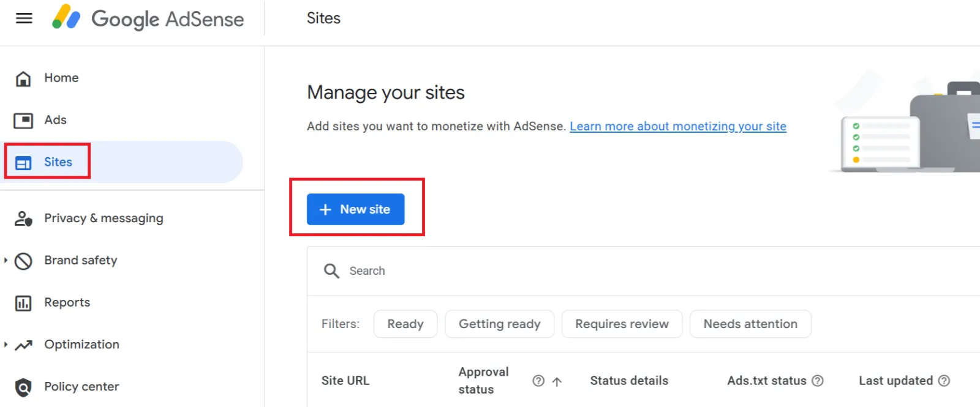Click the Home house icon
Screen dimensions: 980x407
click(x=23, y=78)
